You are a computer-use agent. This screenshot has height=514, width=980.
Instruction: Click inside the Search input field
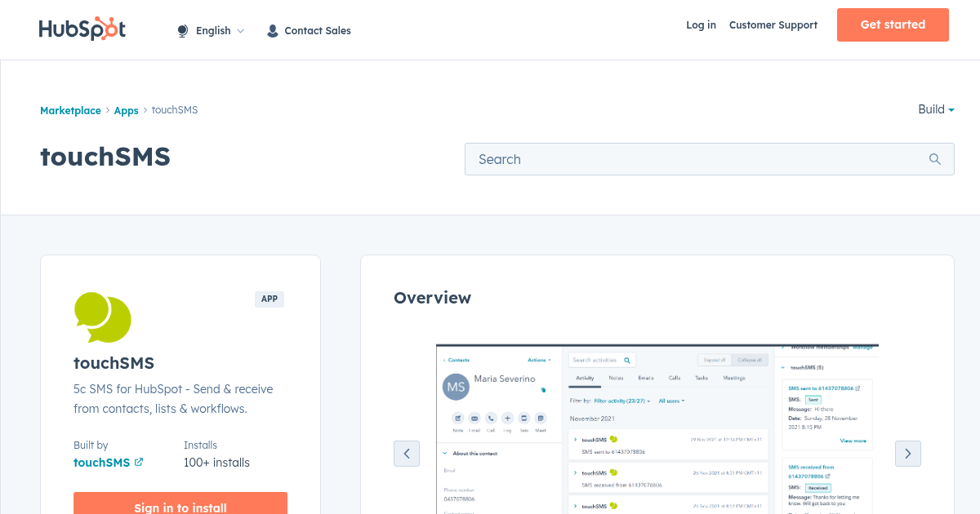pos(653,159)
